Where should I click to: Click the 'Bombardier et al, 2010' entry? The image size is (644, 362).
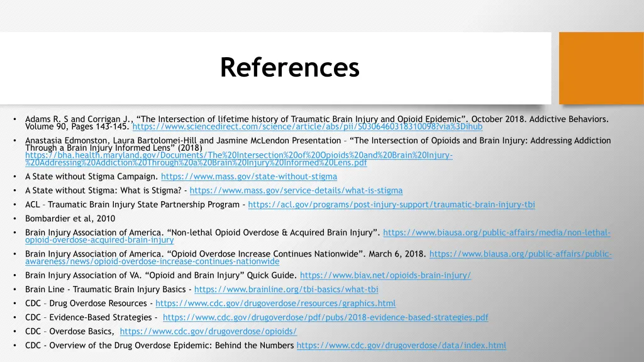coord(70,219)
